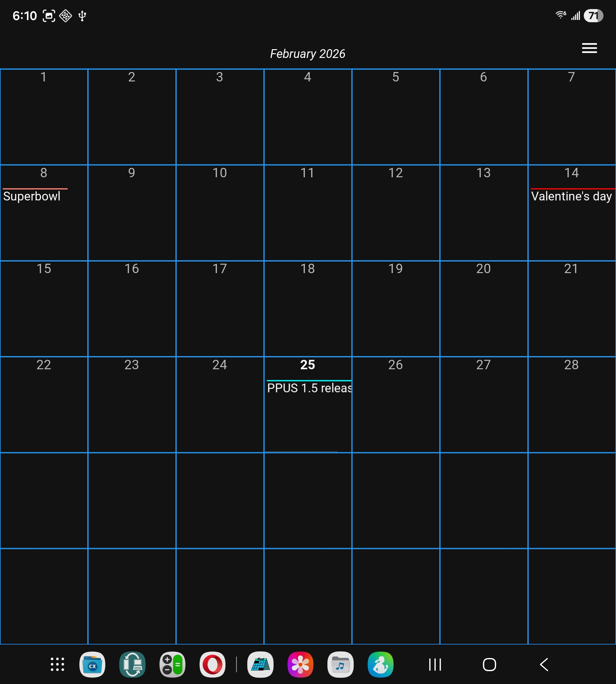Open the music folder app icon

click(340, 664)
